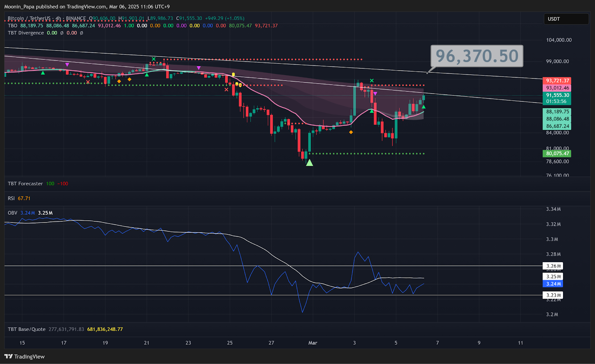Screen dimensions: 595x364
Task: Click the TradingView logo at bottom left
Action: tap(25, 357)
